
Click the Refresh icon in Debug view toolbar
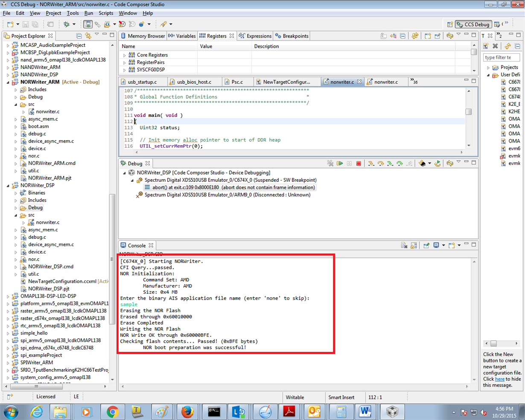(449, 163)
